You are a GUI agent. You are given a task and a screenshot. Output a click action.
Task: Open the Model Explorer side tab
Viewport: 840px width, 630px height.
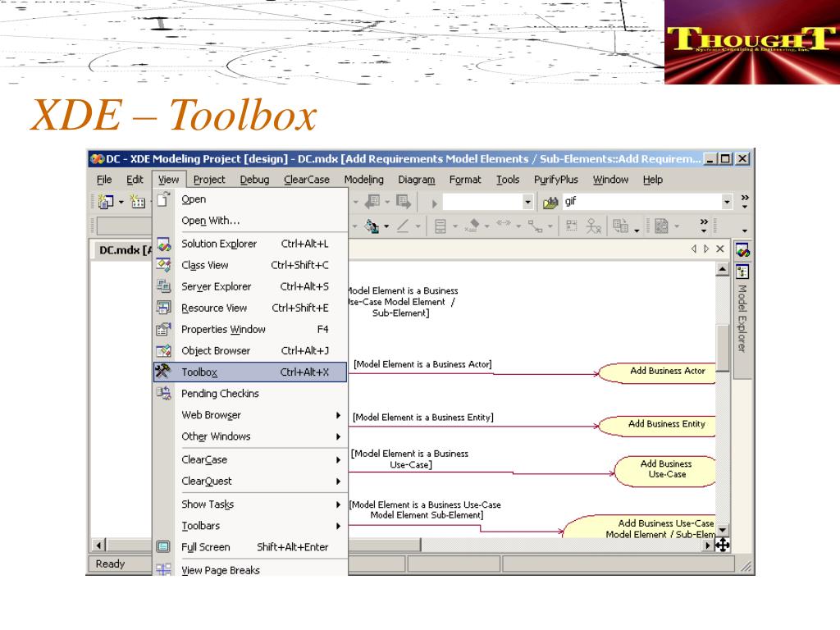tap(742, 318)
